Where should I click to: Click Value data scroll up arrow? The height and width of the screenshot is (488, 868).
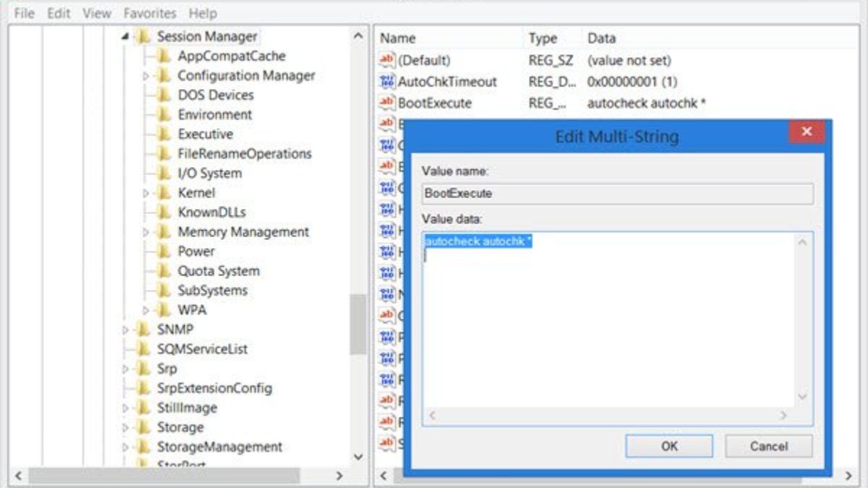802,242
